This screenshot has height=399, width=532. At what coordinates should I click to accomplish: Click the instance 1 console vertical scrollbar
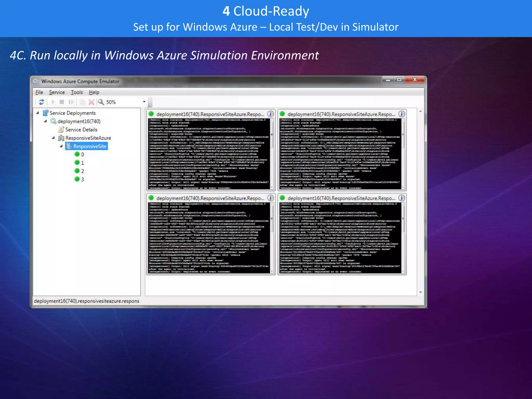[403, 154]
